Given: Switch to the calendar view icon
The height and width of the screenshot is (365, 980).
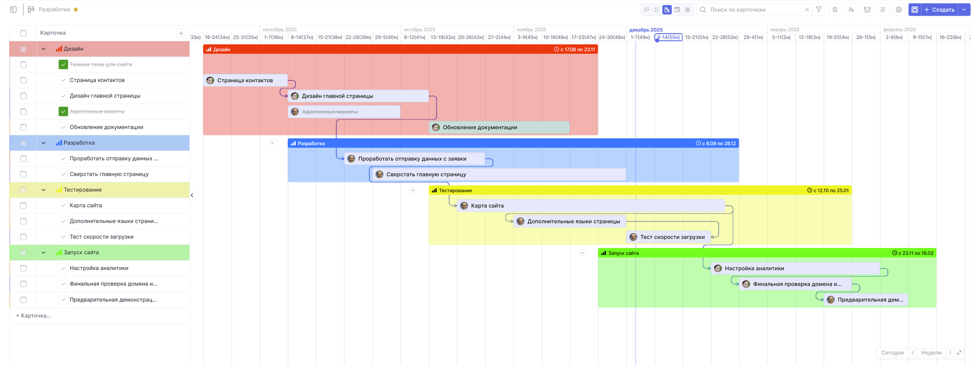Looking at the screenshot, I should pyautogui.click(x=677, y=10).
